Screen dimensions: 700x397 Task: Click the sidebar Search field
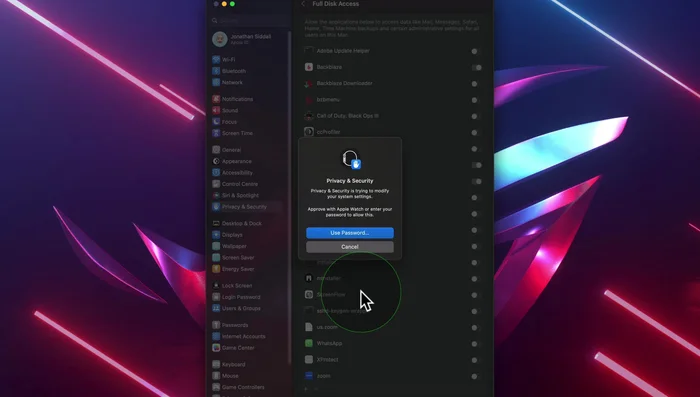(x=250, y=20)
